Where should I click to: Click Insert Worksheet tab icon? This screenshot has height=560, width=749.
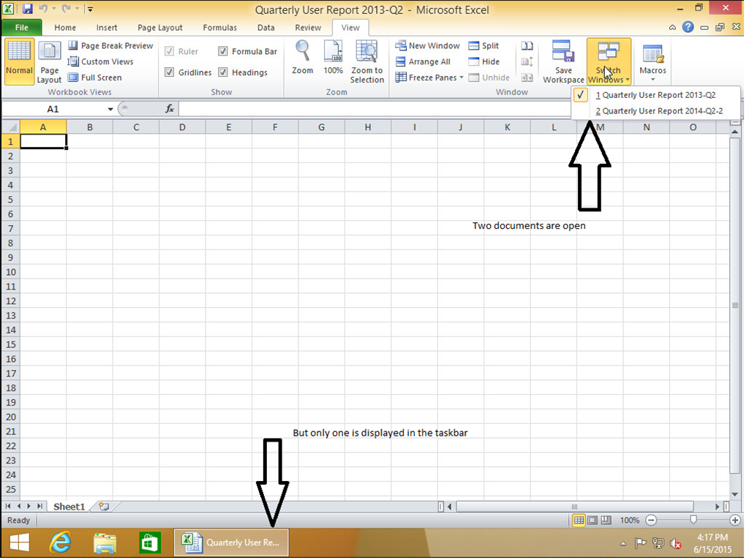[104, 507]
